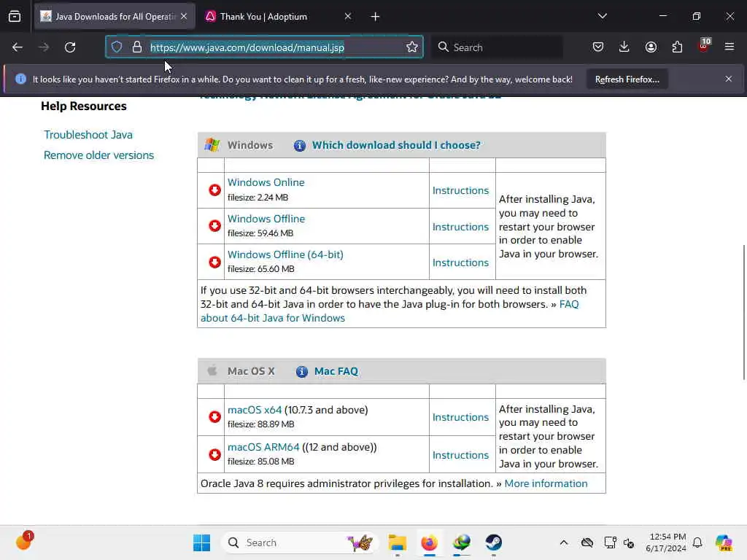The image size is (747, 560).
Task: Click the Firefox search box
Action: (x=497, y=47)
